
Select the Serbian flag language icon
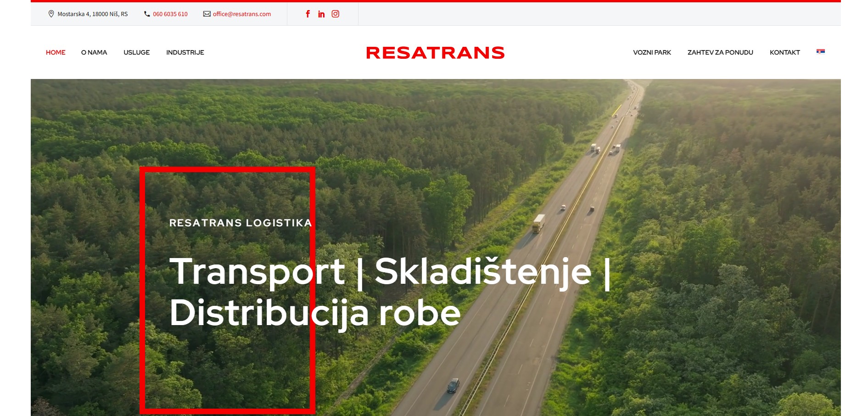tap(821, 51)
